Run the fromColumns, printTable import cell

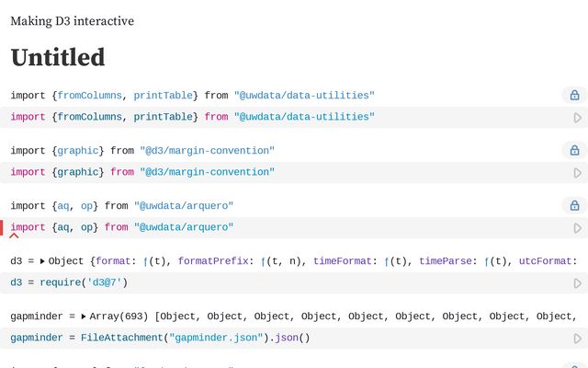coord(578,118)
